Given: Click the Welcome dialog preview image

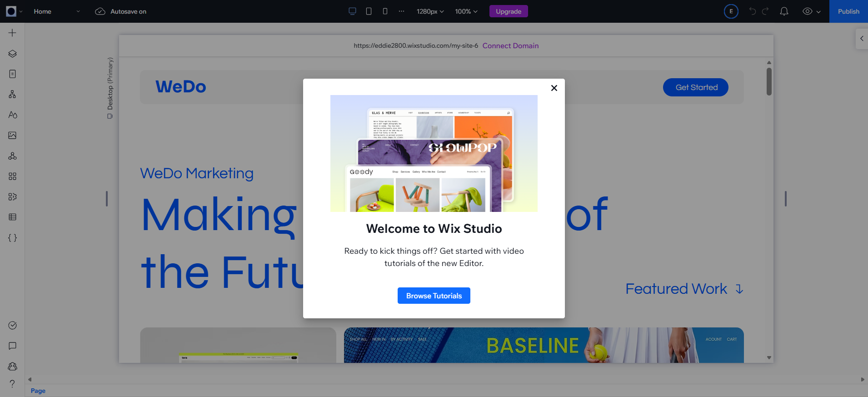Looking at the screenshot, I should 434,153.
